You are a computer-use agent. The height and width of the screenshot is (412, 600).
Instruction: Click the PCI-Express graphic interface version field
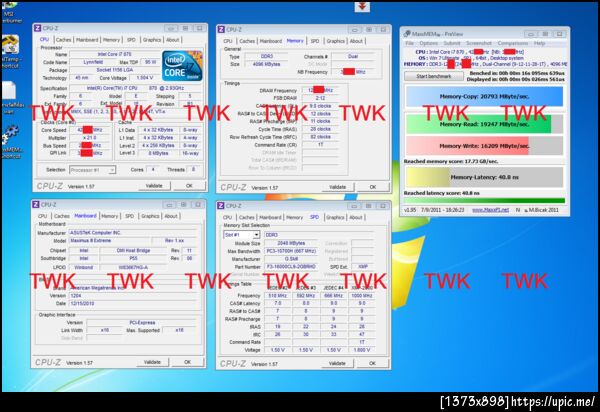142,322
